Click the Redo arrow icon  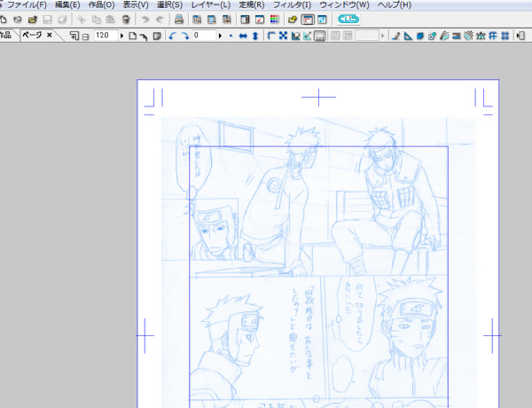pyautogui.click(x=160, y=20)
